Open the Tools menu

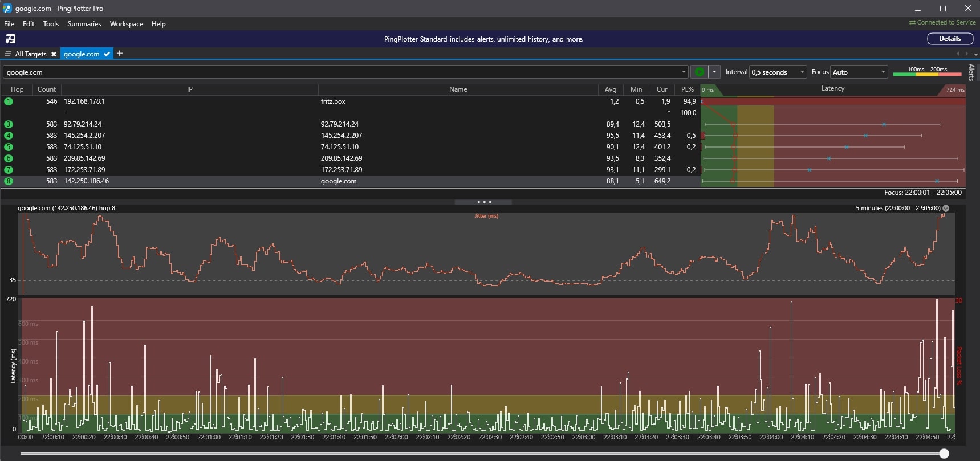coord(51,24)
